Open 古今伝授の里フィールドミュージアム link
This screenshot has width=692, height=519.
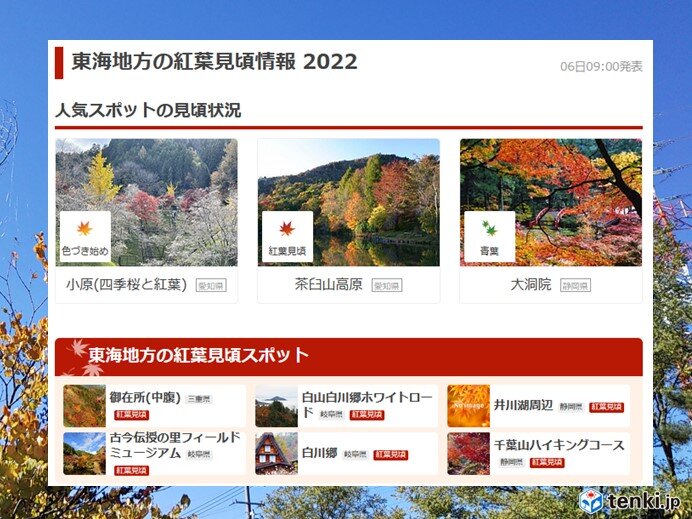175,445
